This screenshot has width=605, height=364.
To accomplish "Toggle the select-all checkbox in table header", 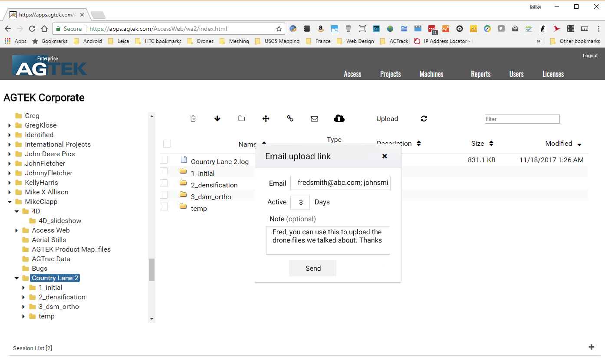I will click(x=167, y=144).
